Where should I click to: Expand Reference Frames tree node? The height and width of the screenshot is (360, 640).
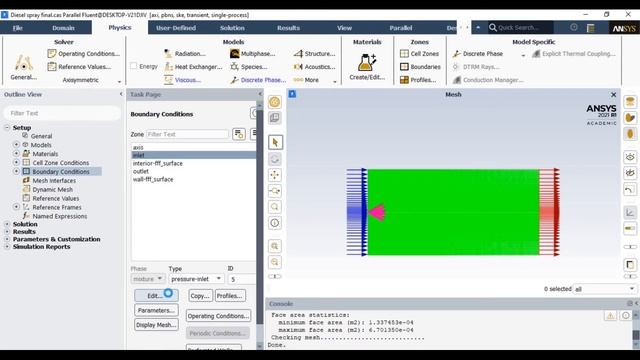point(16,207)
